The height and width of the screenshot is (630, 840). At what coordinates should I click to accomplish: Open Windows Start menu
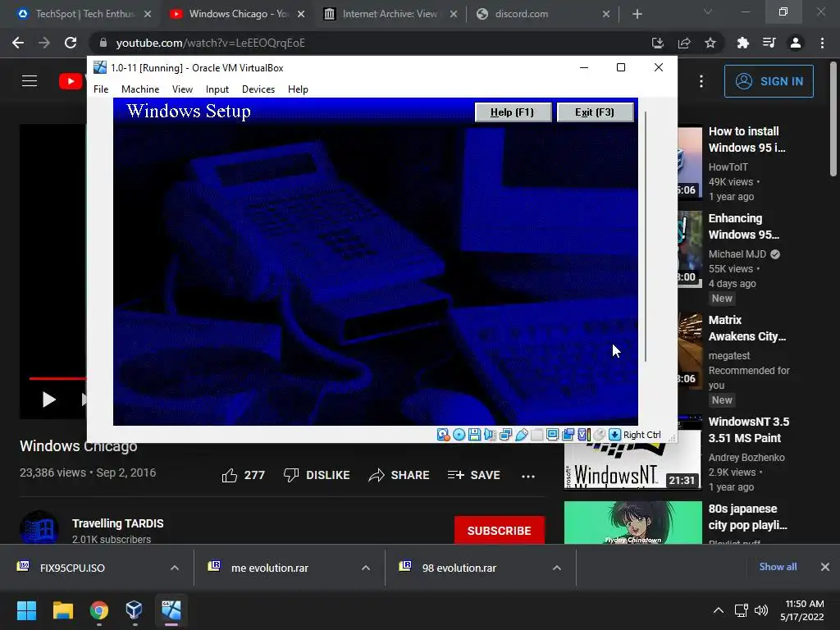26,610
